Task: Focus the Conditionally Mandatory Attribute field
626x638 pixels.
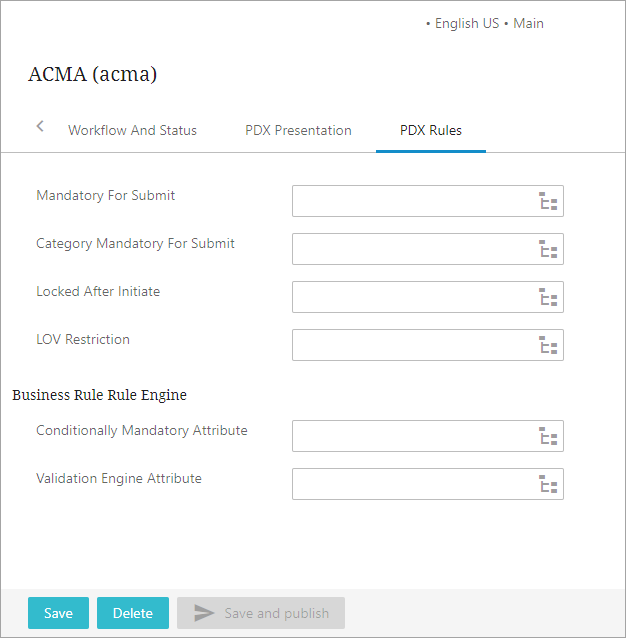Action: click(x=412, y=436)
